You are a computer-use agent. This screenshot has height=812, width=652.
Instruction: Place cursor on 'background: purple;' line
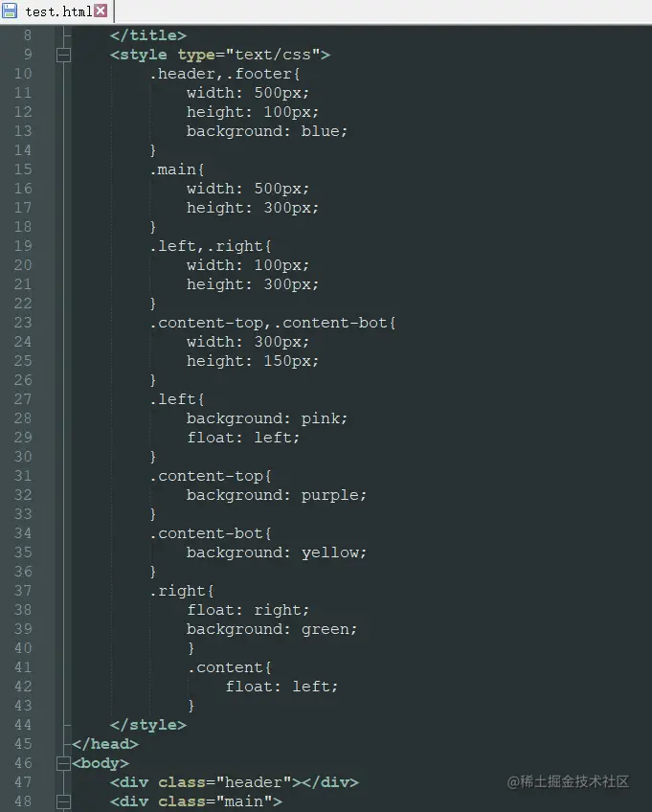(277, 495)
